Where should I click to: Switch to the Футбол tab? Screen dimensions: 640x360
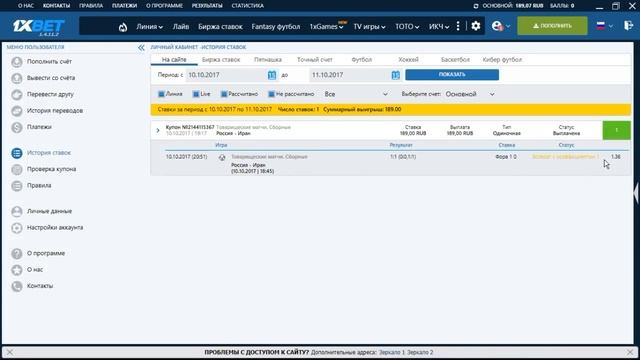tap(362, 60)
